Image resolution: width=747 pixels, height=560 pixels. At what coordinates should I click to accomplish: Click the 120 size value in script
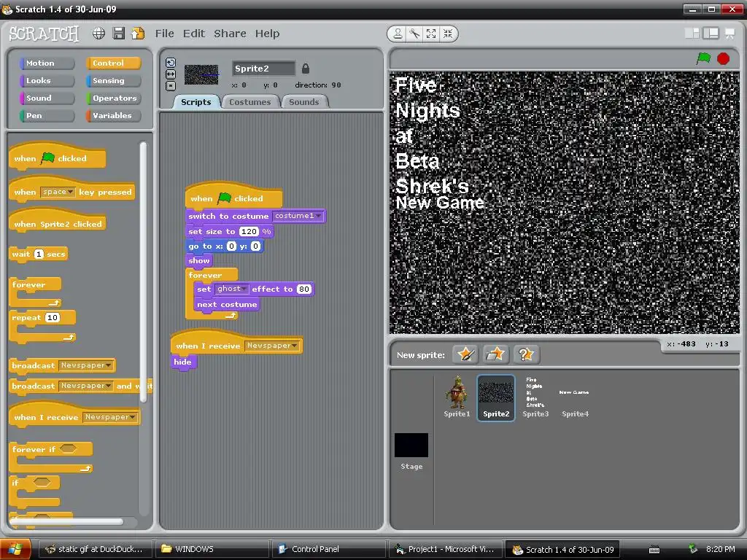click(x=249, y=231)
